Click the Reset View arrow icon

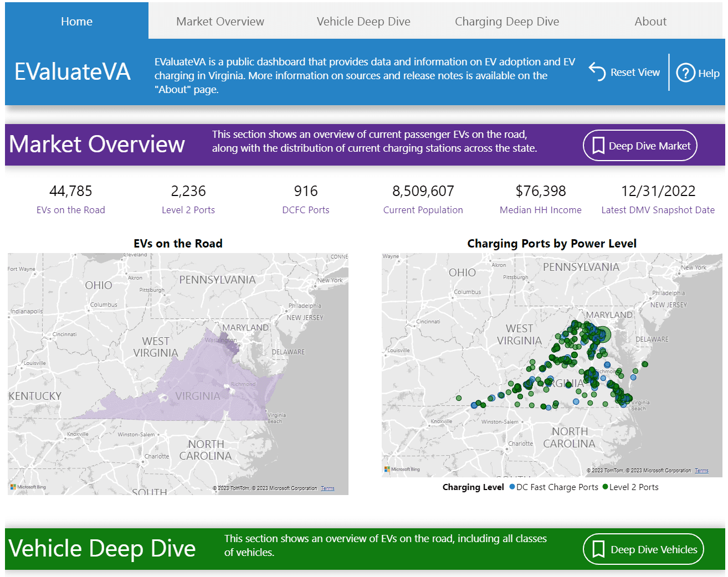[x=597, y=72]
